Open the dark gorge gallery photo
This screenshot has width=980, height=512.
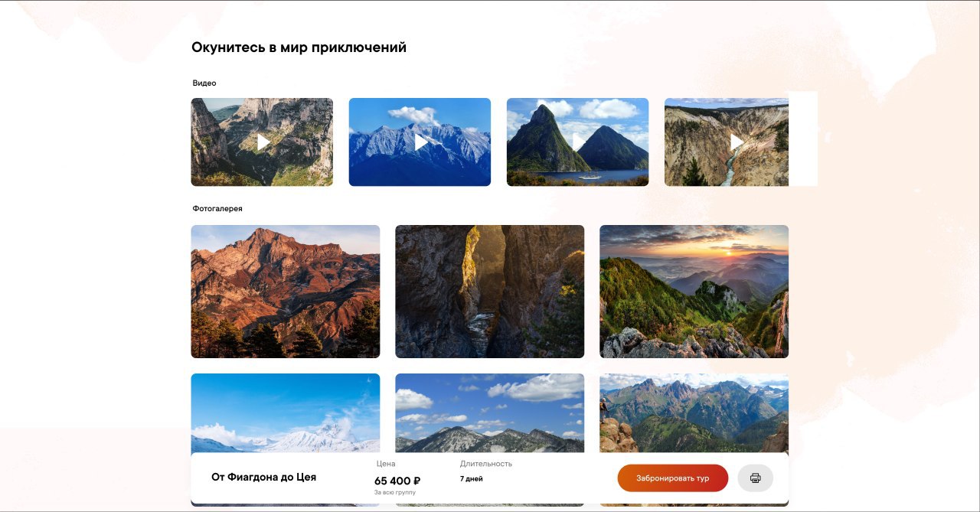pyautogui.click(x=490, y=292)
